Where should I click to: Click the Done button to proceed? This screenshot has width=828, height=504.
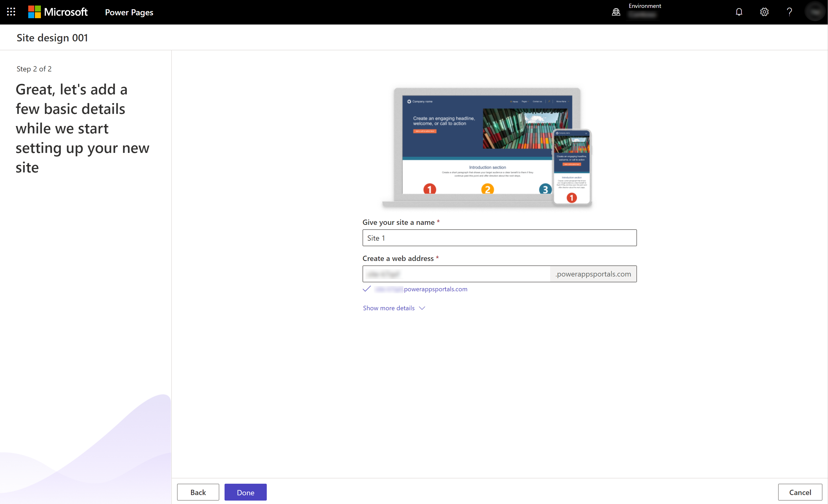pos(245,492)
